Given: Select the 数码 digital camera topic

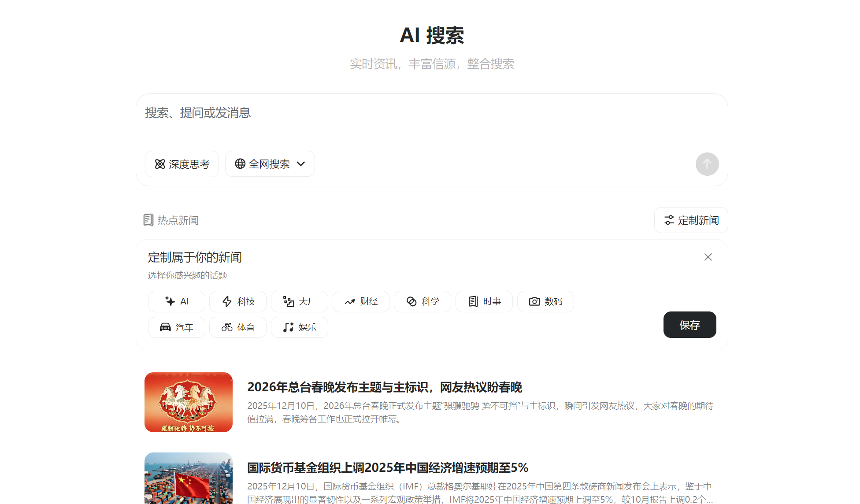Looking at the screenshot, I should 545,301.
